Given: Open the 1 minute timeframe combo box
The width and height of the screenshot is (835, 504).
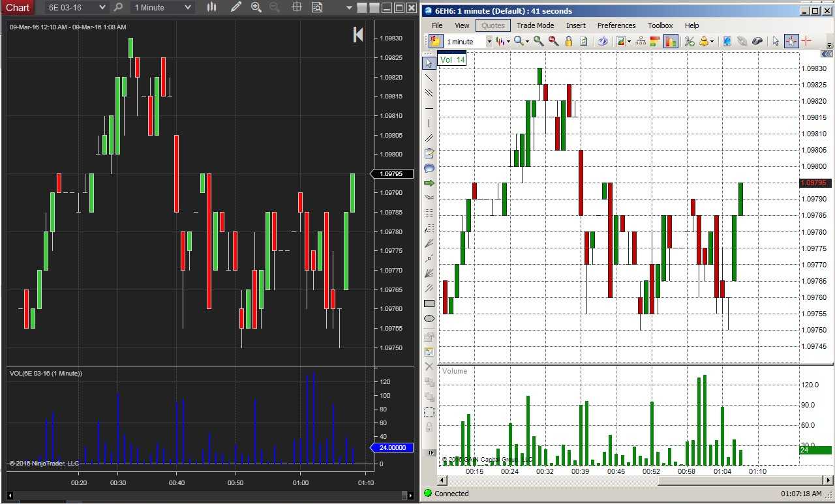Looking at the screenshot, I should [x=468, y=41].
